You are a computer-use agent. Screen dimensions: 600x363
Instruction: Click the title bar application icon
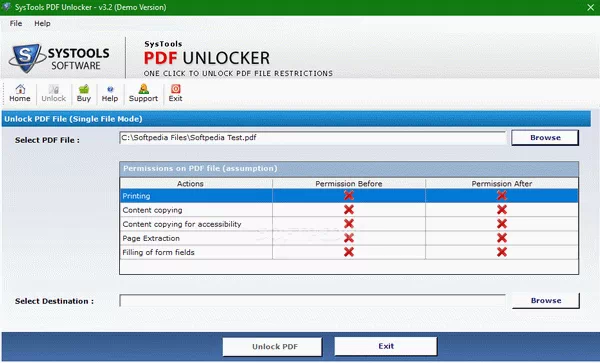coord(6,7)
